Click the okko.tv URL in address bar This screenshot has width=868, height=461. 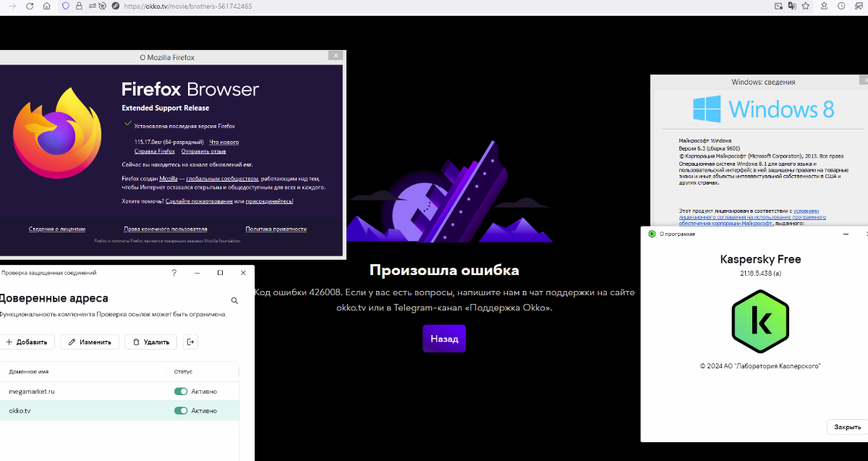click(x=188, y=6)
